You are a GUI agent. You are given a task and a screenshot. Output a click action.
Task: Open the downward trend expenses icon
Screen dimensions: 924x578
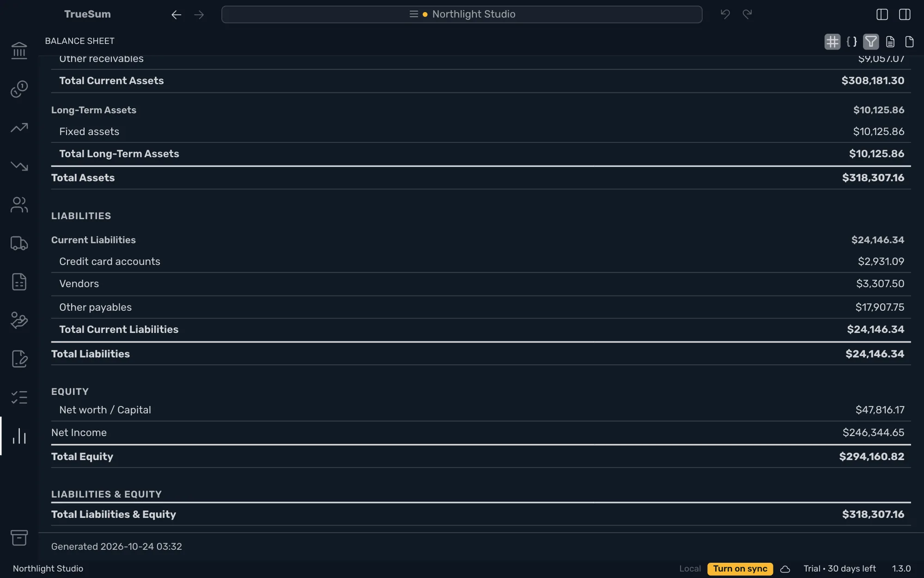(x=19, y=166)
